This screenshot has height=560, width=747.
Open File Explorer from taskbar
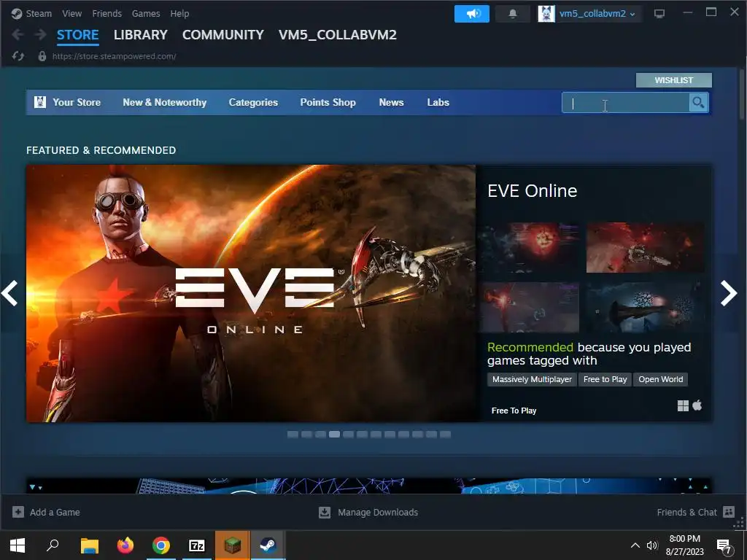(89, 545)
